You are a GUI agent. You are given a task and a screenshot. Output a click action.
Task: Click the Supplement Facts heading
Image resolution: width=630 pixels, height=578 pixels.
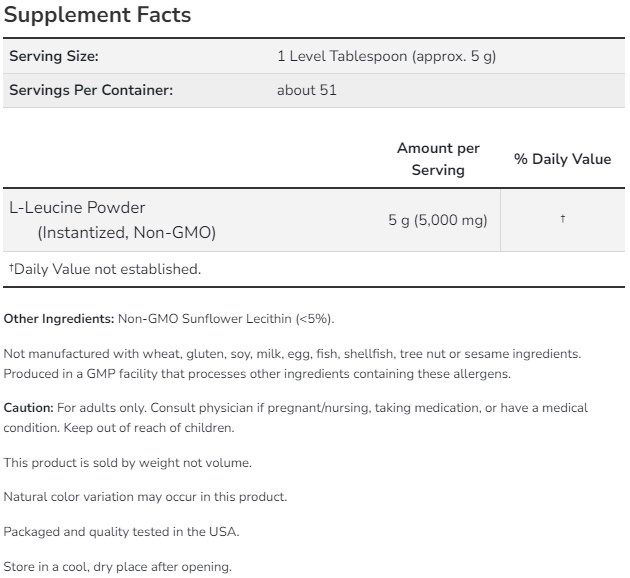pos(97,16)
